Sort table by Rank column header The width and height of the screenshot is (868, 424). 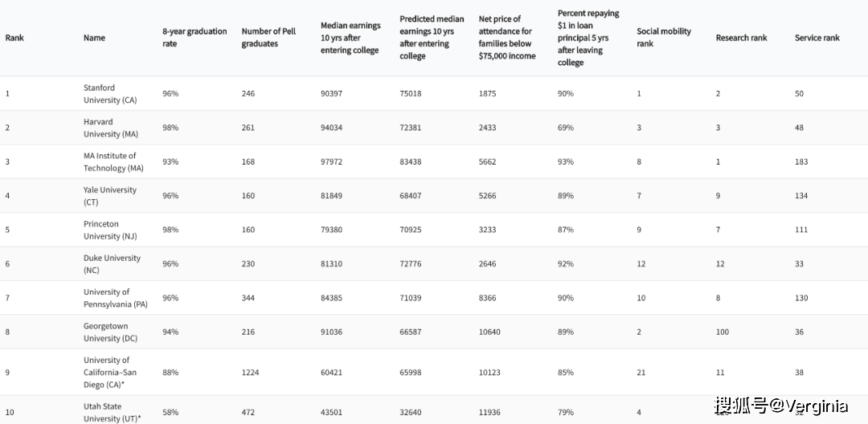pos(14,38)
